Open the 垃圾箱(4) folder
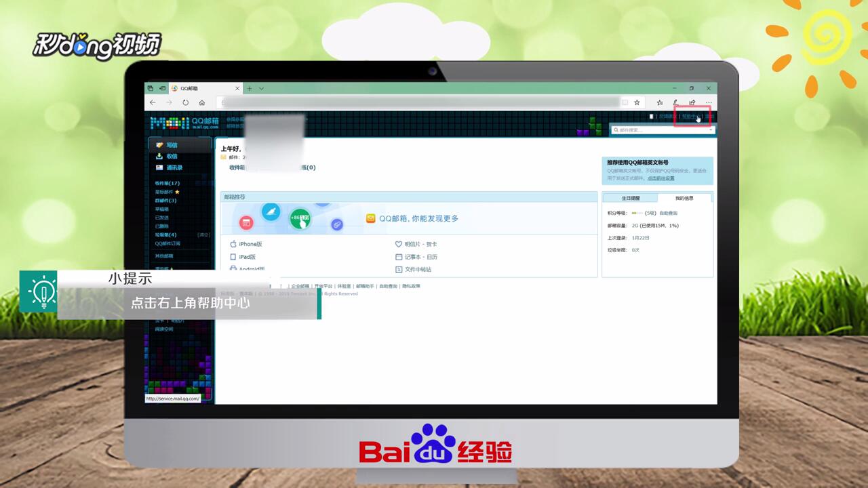Viewport: 868px width, 488px height. 165,235
